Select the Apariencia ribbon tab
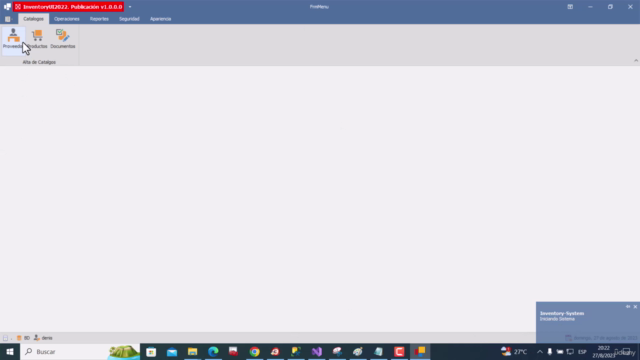This screenshot has height=360, width=640. [x=160, y=19]
